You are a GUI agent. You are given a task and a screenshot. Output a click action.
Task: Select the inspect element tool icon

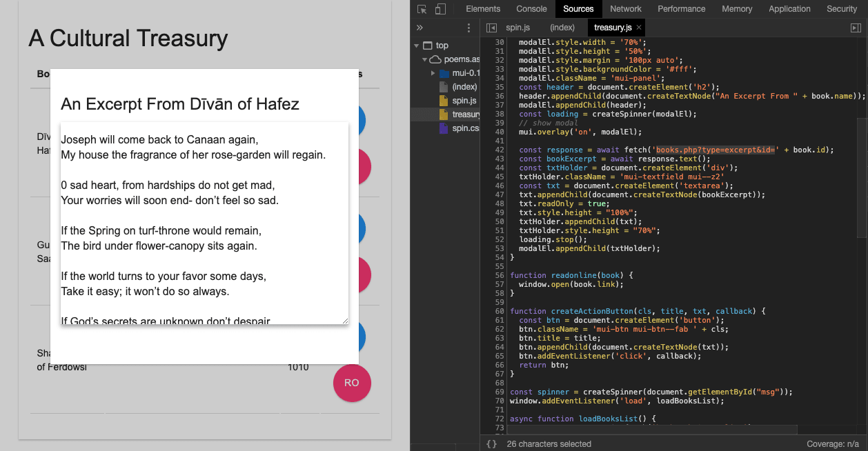pos(422,8)
